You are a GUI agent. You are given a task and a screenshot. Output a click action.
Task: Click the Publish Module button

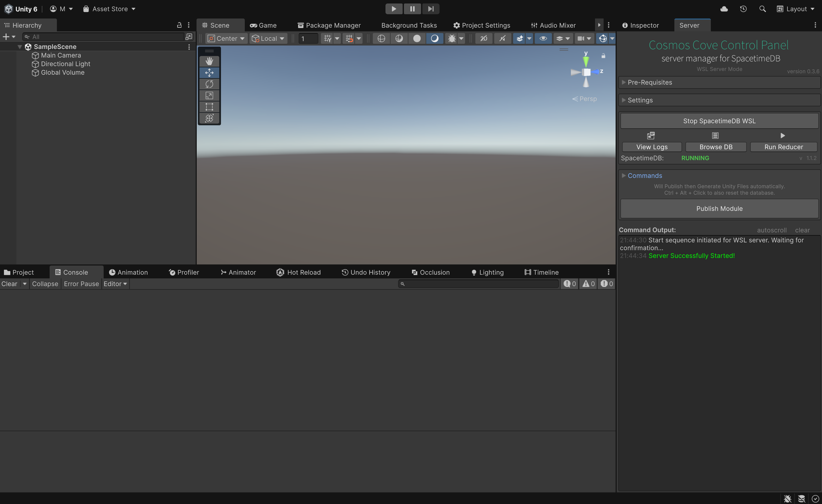click(x=719, y=208)
